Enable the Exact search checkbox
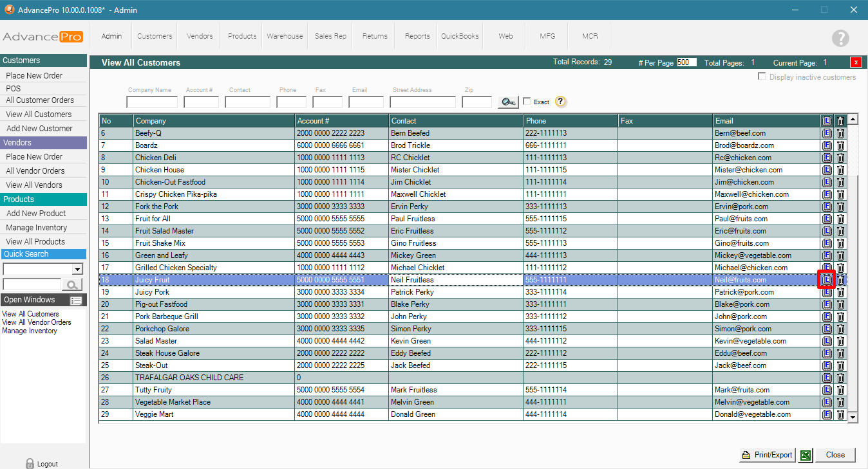The width and height of the screenshot is (868, 469). point(527,102)
